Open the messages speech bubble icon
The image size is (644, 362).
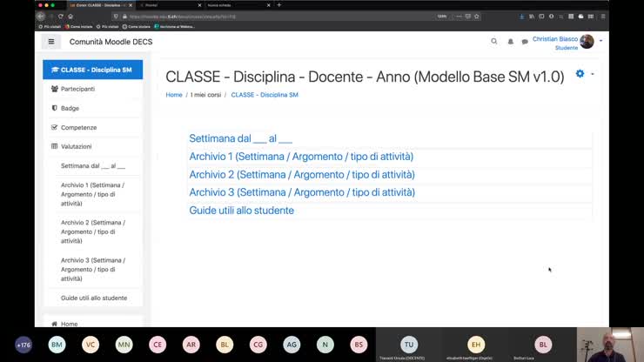pyautogui.click(x=525, y=41)
